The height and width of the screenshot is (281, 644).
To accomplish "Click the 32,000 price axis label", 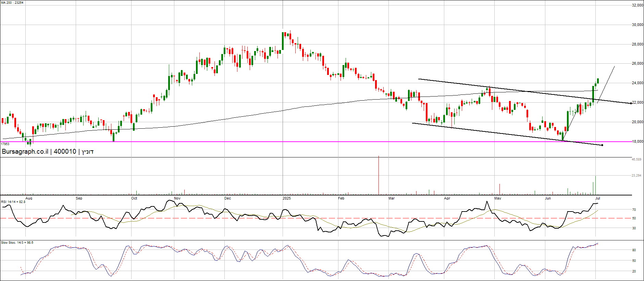I will pos(637,5).
